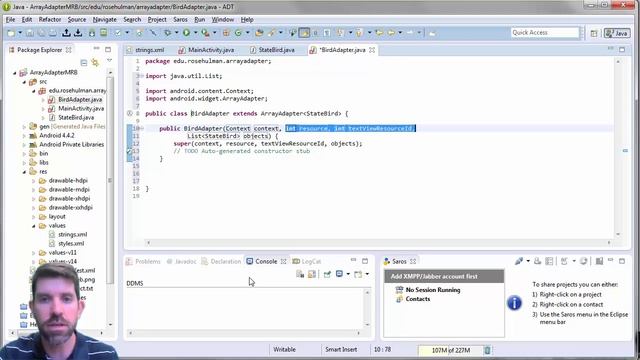The image size is (640, 360).
Task: Go back to previous edit location arrow
Action: 379,33
